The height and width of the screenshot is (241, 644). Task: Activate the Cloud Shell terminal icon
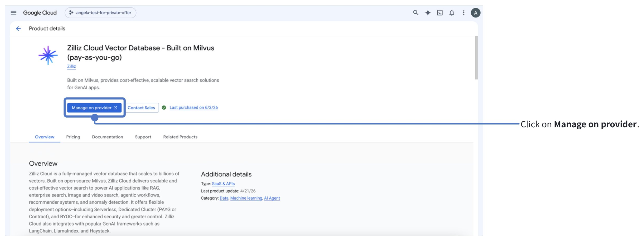click(440, 13)
